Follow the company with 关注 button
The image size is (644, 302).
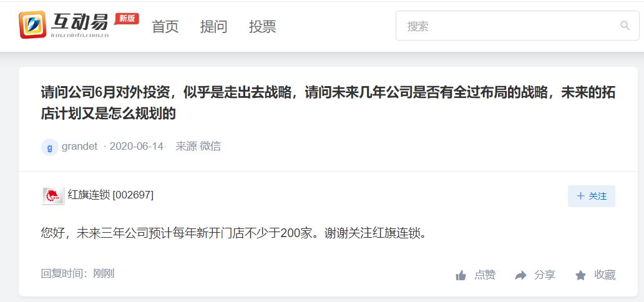(x=592, y=196)
